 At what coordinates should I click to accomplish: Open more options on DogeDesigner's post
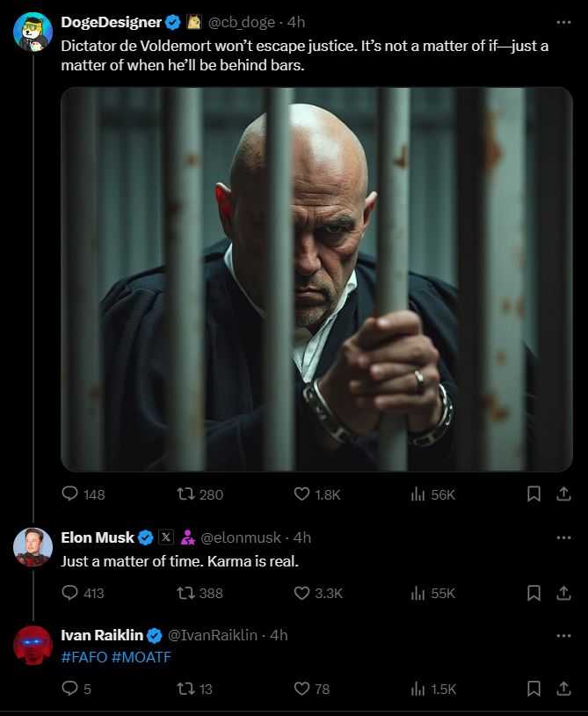(x=563, y=22)
